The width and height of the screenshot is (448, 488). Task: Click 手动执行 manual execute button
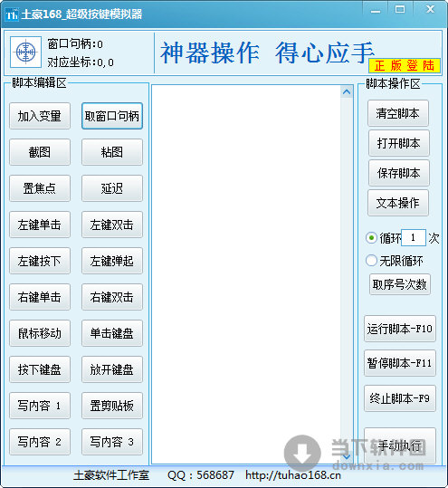[400, 445]
